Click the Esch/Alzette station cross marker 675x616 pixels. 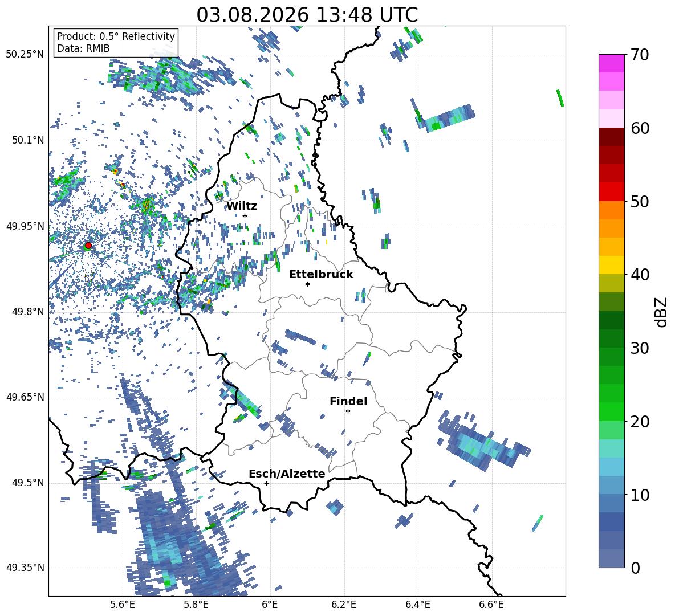266,483
